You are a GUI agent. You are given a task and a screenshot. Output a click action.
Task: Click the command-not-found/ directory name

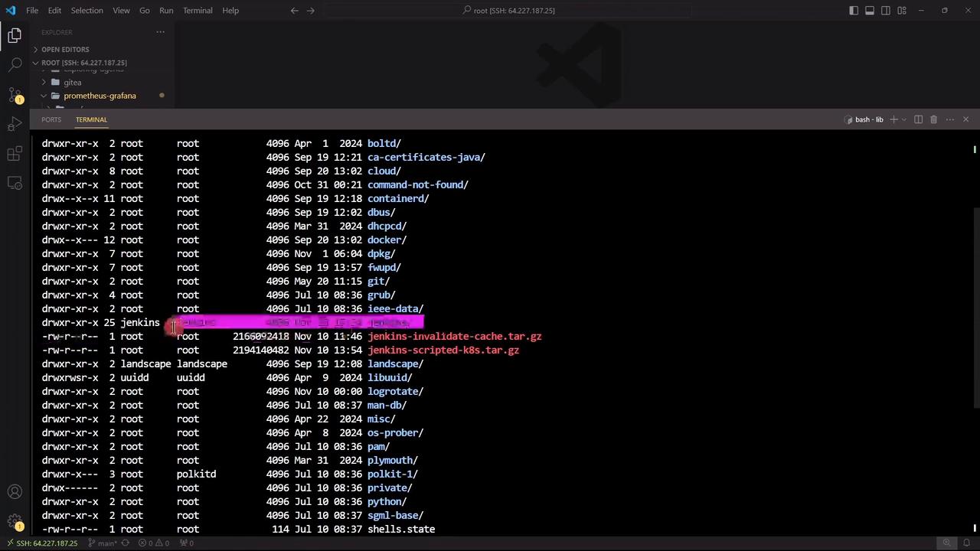tap(418, 184)
